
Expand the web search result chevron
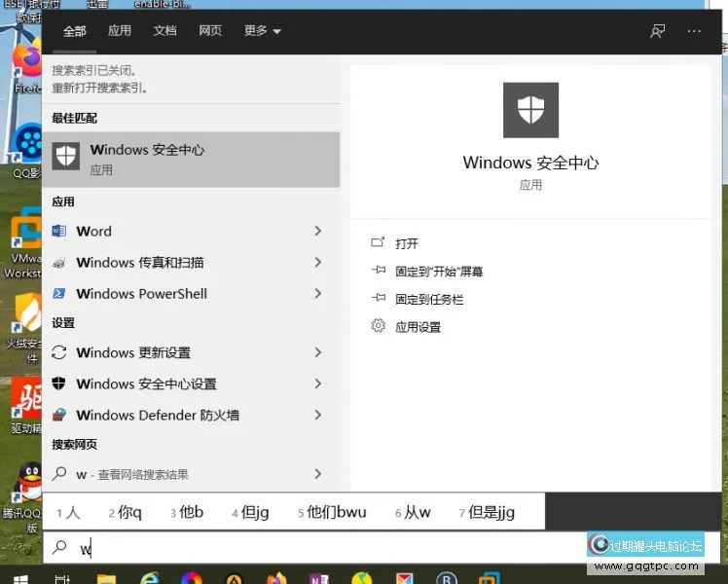[318, 474]
